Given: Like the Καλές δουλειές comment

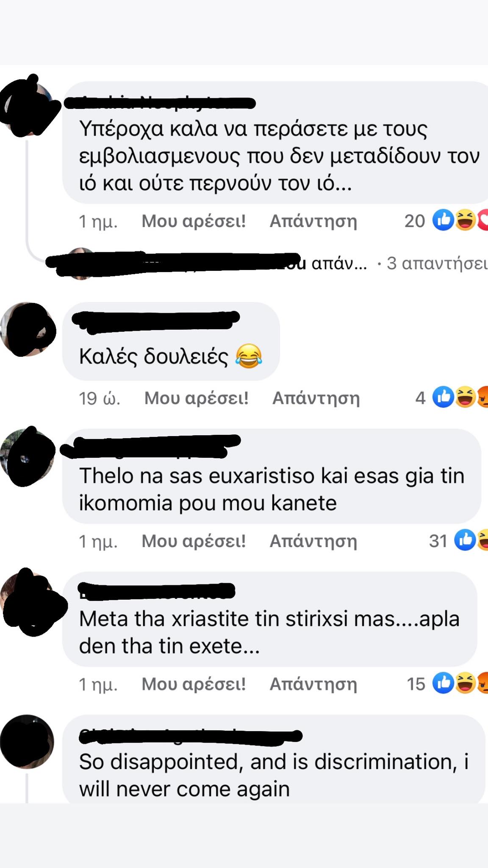Looking at the screenshot, I should (197, 398).
